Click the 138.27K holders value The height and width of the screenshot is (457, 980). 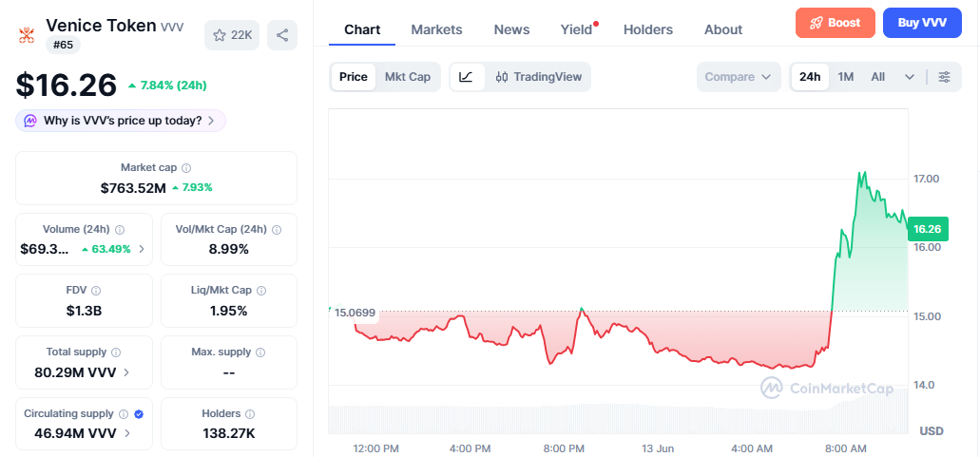[229, 433]
